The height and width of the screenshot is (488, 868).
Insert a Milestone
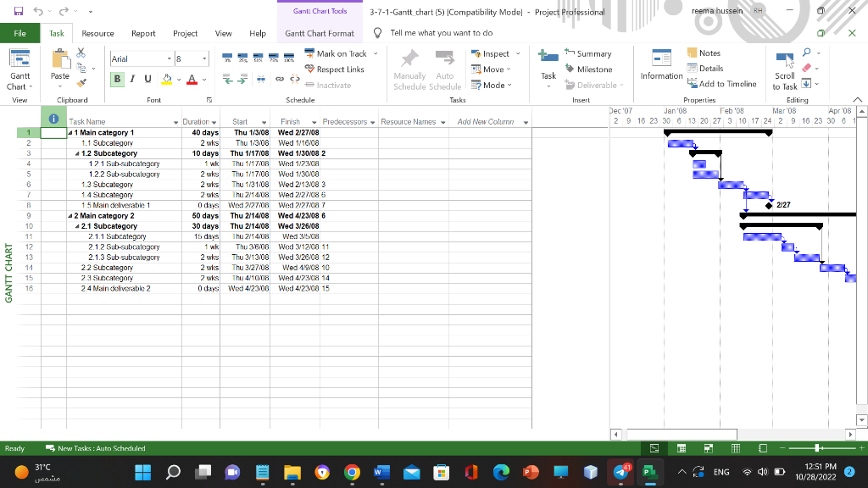588,69
